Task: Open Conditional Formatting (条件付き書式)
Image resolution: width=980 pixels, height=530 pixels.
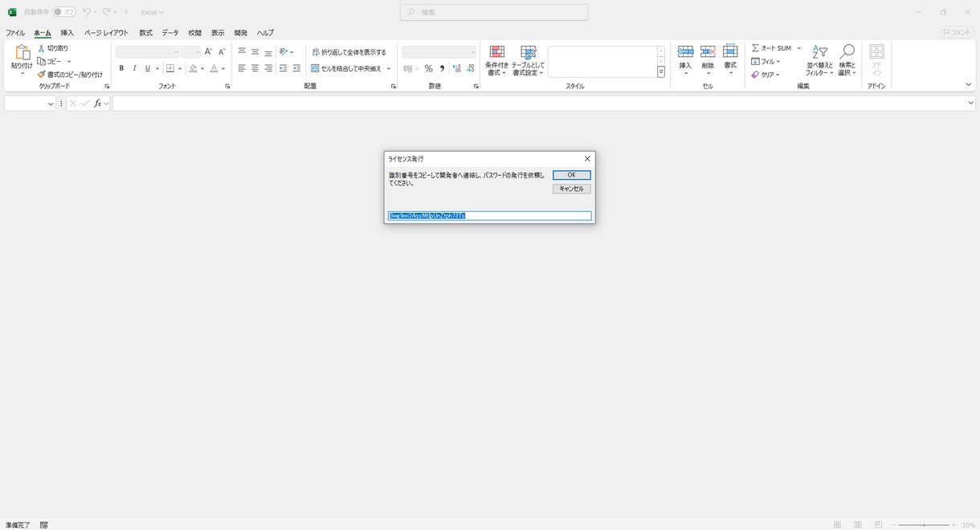Action: (496, 61)
